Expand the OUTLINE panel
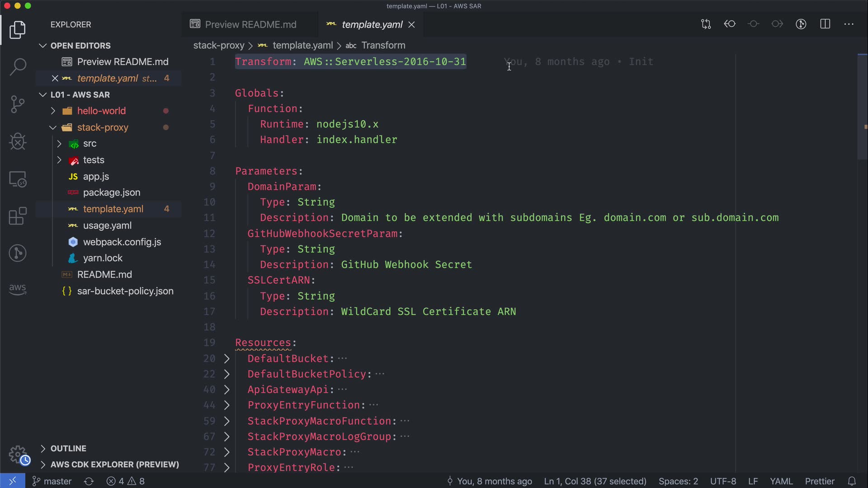This screenshot has height=488, width=868. tap(68, 448)
